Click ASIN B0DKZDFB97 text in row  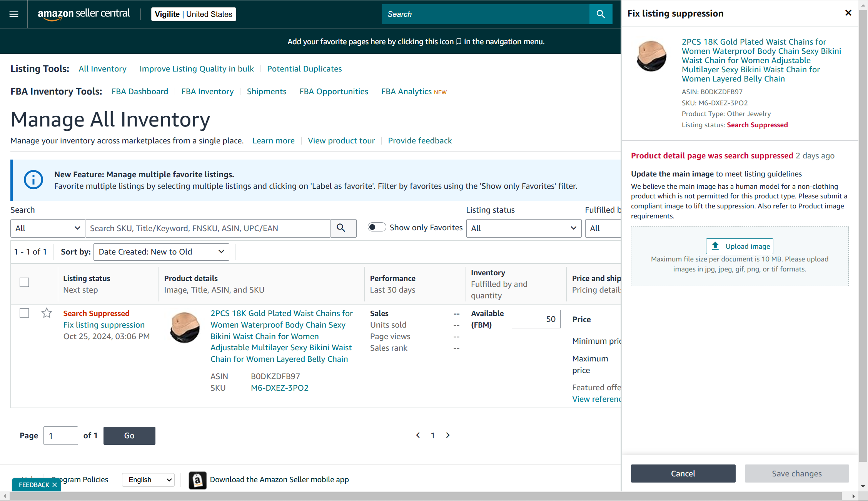pos(275,376)
